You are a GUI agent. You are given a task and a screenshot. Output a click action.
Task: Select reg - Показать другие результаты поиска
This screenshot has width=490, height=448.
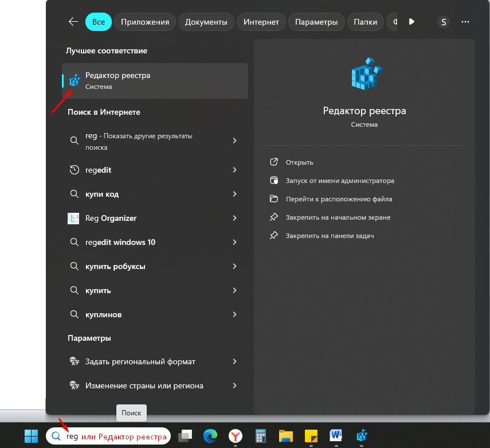[x=139, y=142]
